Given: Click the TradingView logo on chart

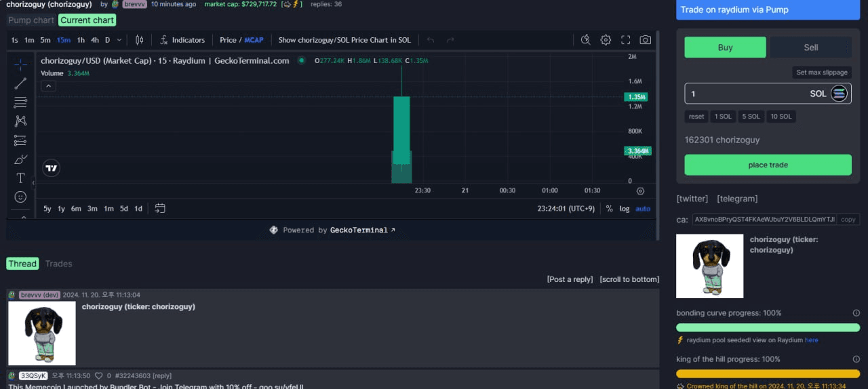Looking at the screenshot, I should point(52,168).
